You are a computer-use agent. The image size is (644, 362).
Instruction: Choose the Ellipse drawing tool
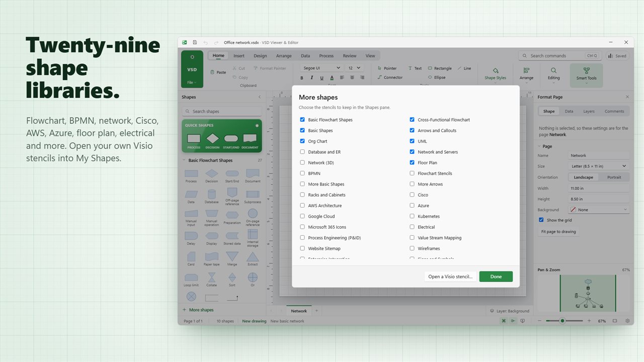tap(437, 77)
